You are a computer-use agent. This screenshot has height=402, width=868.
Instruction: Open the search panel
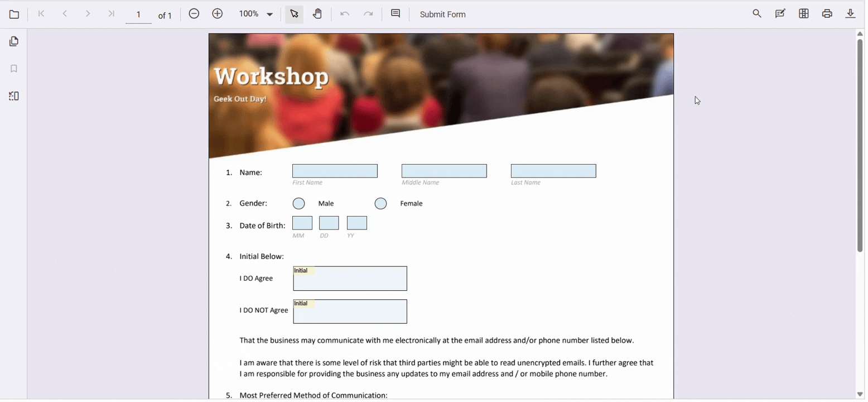(757, 13)
